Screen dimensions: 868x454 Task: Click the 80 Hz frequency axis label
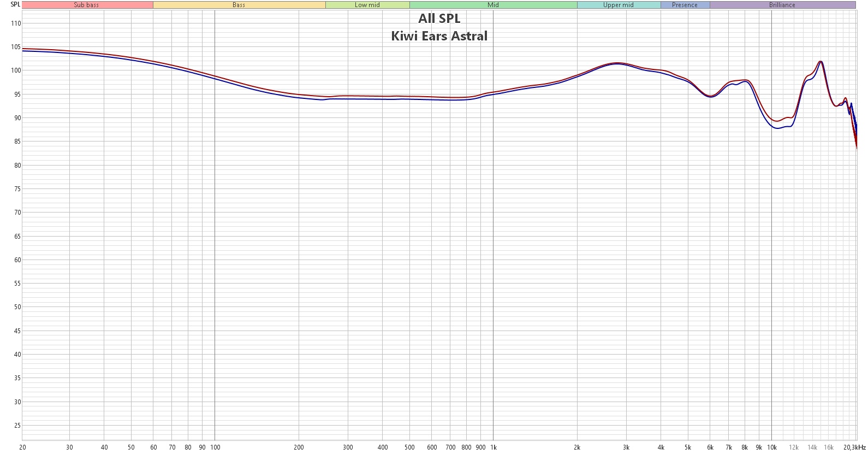(x=188, y=447)
